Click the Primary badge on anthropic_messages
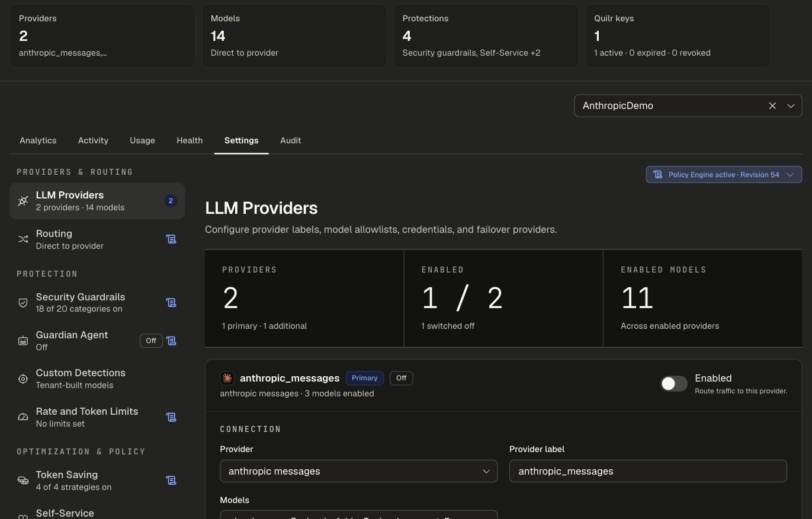 [365, 378]
